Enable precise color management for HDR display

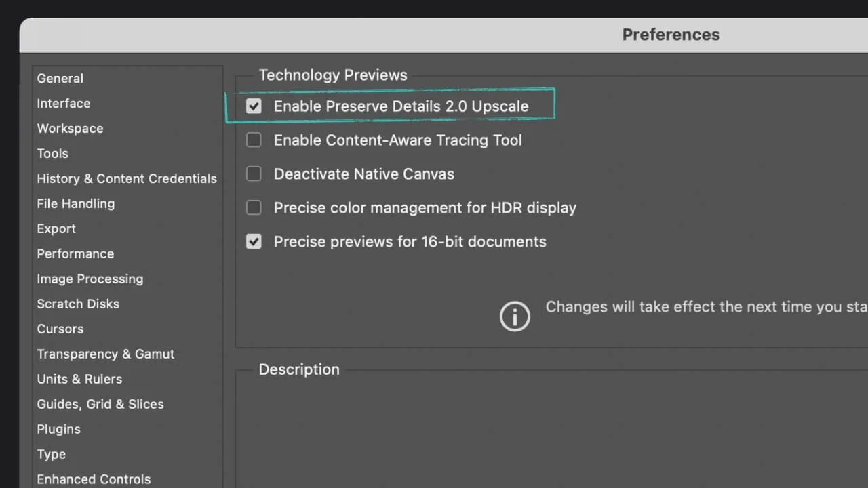click(x=254, y=207)
